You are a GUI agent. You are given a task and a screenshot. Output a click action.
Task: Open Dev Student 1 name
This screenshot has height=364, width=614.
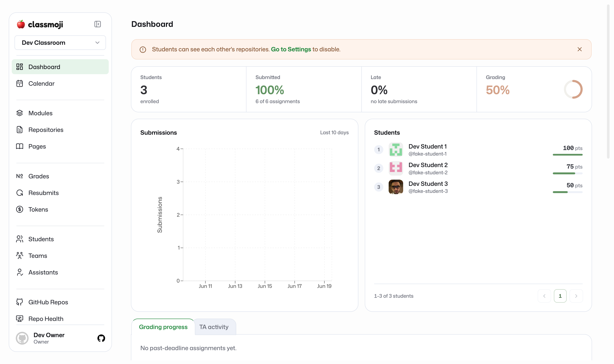(428, 146)
